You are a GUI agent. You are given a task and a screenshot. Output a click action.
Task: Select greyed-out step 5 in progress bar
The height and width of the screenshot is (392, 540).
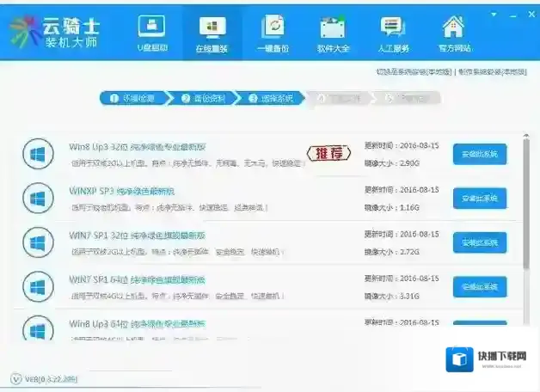point(408,99)
